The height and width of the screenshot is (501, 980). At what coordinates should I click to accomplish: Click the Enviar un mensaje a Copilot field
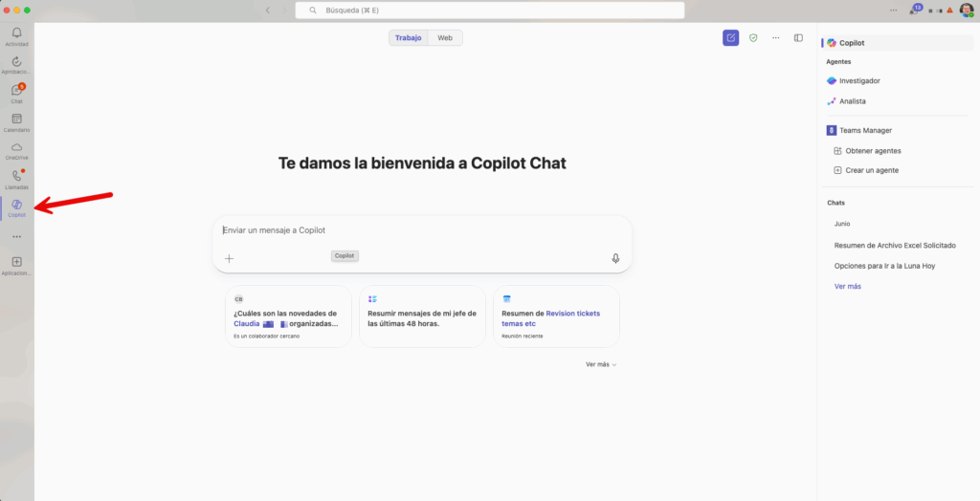coord(421,230)
